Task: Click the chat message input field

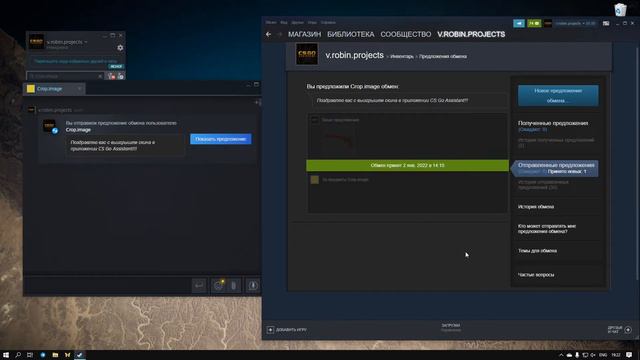Action: click(108, 285)
